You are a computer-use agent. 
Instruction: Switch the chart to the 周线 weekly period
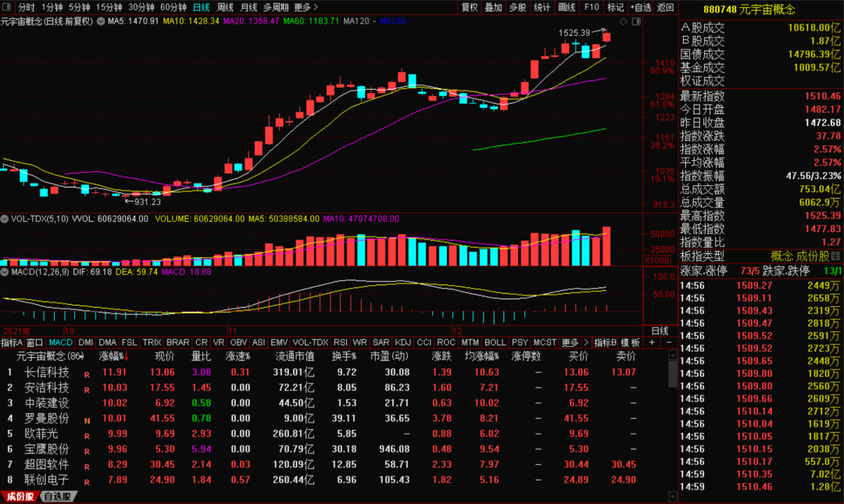[x=225, y=7]
